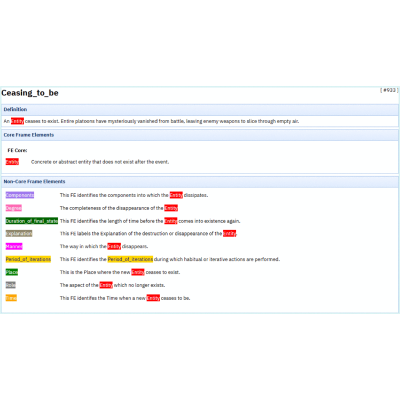Click the Entity tag in the Degree description

(x=171, y=208)
